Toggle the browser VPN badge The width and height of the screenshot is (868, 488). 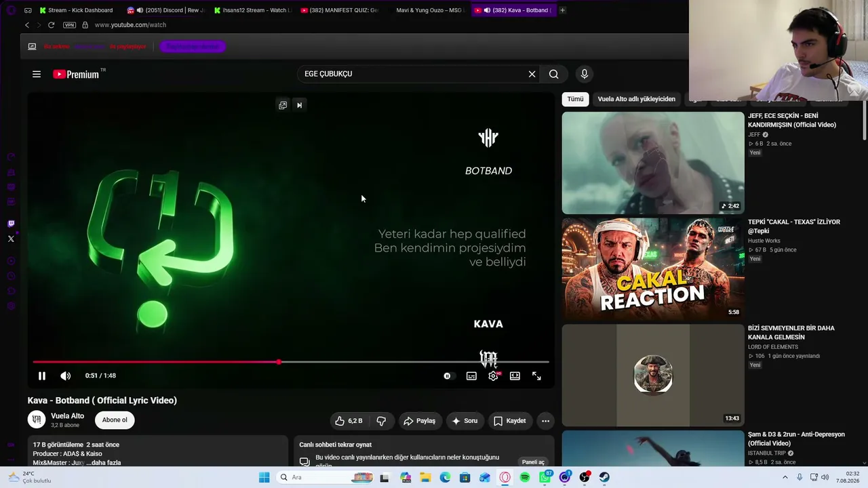tap(69, 25)
